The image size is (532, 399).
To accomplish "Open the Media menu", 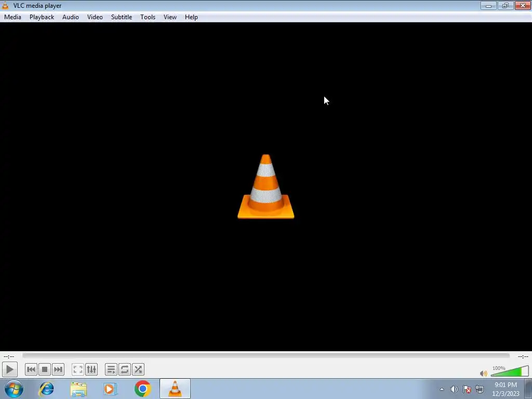I will [x=12, y=17].
